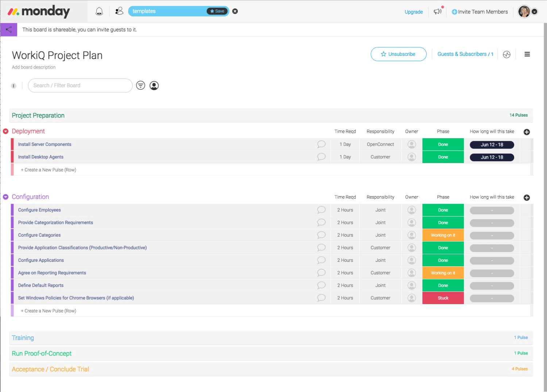
Task: Open the team members icon in header
Action: (x=119, y=11)
